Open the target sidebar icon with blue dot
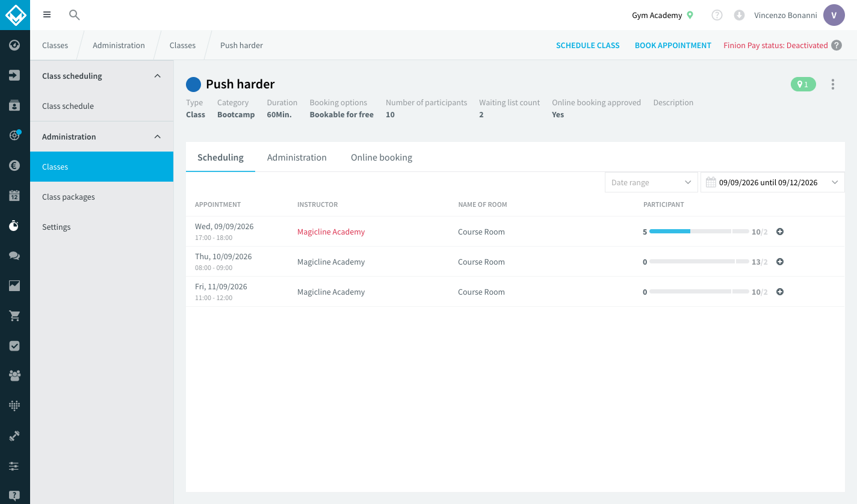Image resolution: width=857 pixels, height=504 pixels. pos(15,135)
